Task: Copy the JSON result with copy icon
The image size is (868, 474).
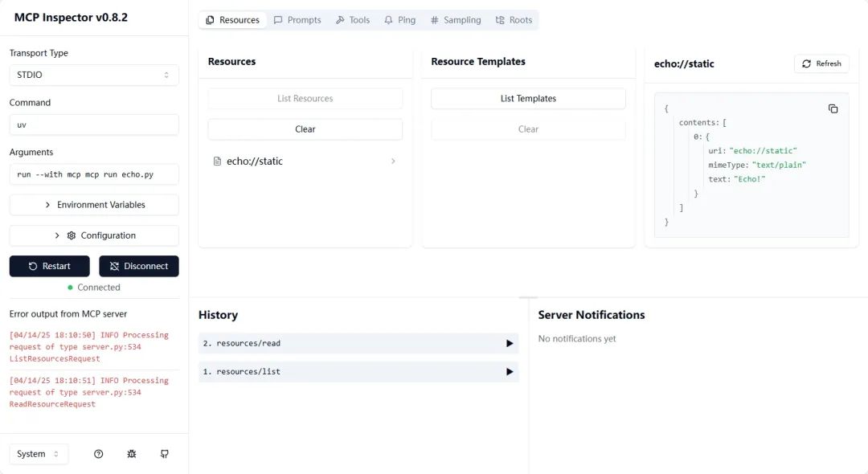Action: coord(833,109)
